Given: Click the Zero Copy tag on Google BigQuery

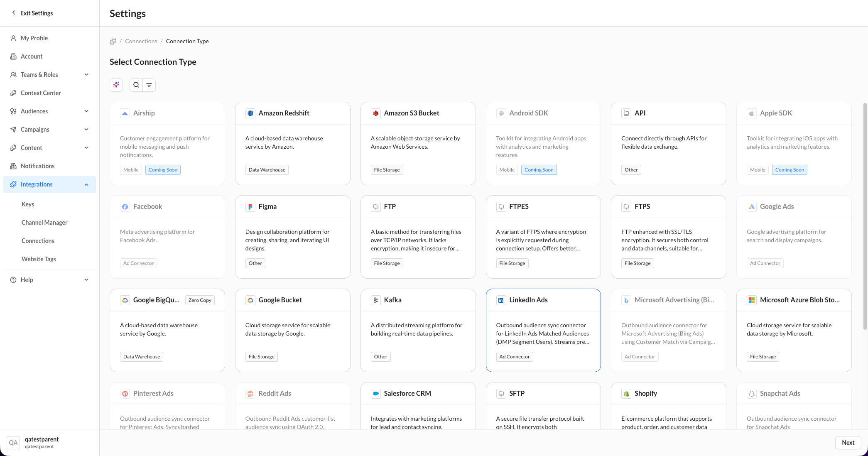Looking at the screenshot, I should pos(200,300).
